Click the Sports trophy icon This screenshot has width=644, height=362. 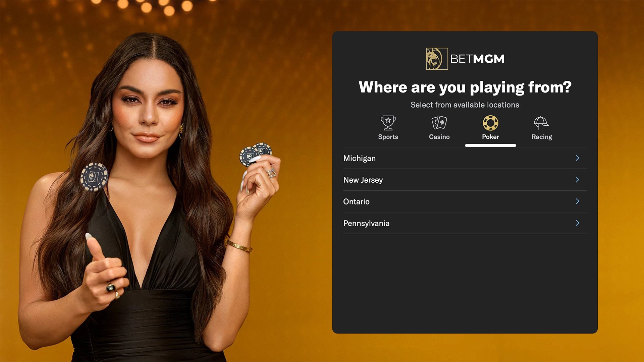coord(388,123)
